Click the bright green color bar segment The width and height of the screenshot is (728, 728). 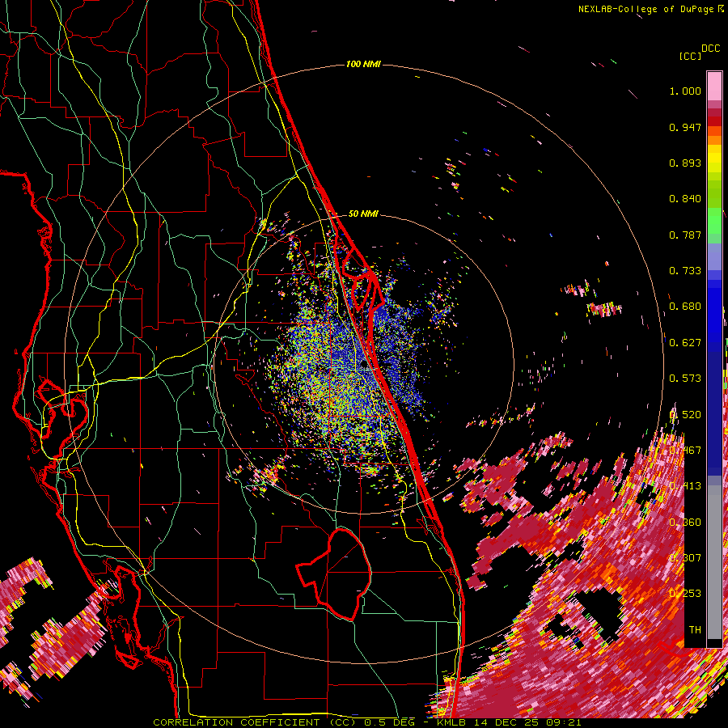714,221
